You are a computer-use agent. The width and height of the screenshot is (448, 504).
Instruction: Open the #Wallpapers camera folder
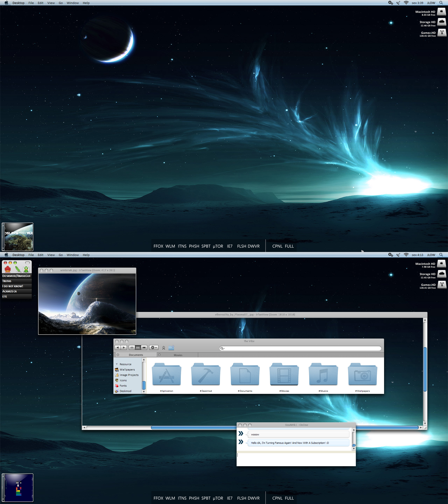pos(362,374)
